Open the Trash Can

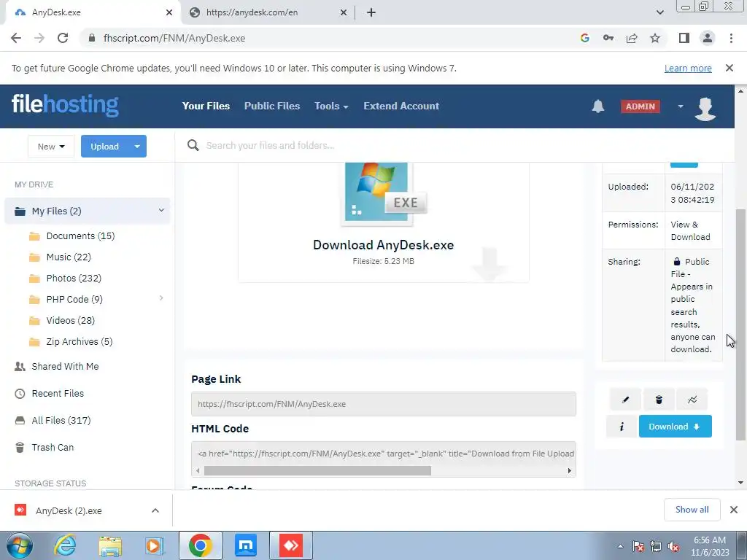53,447
